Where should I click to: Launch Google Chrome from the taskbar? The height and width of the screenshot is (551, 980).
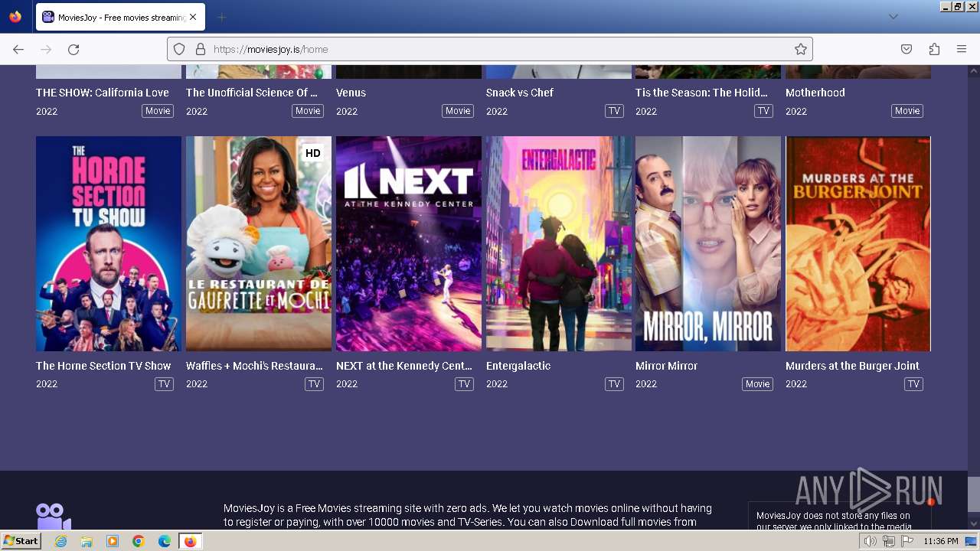139,541
